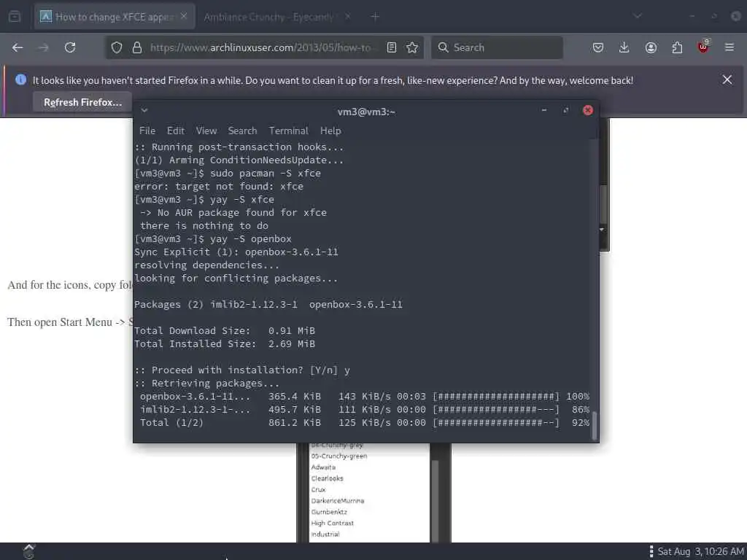The image size is (747, 560).
Task: Open the terminal window menu chevron
Action: coord(144,111)
